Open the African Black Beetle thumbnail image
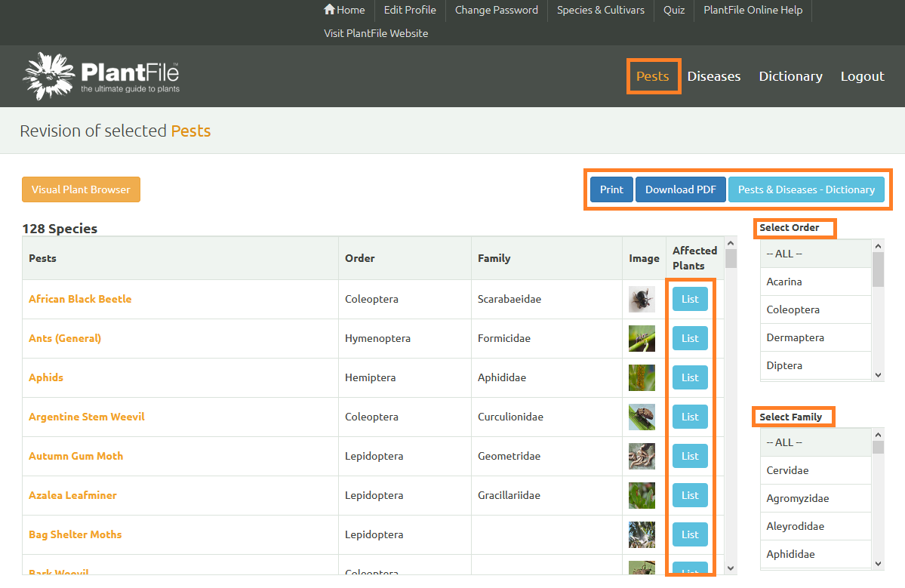Image resolution: width=905 pixels, height=588 pixels. point(642,300)
